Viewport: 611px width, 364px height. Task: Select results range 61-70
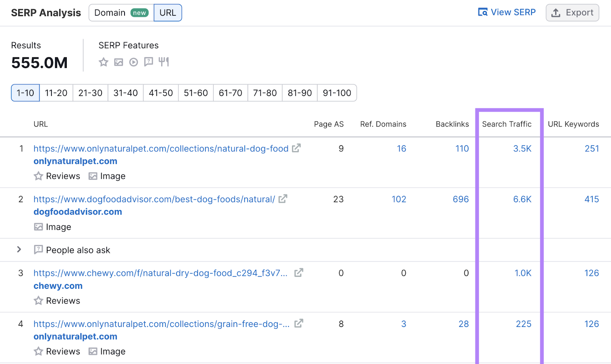pyautogui.click(x=231, y=93)
